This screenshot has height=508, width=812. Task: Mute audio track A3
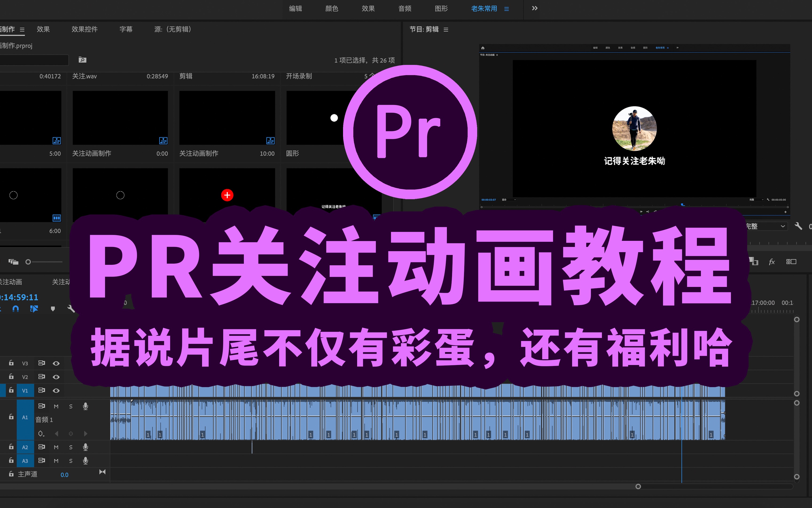point(56,461)
